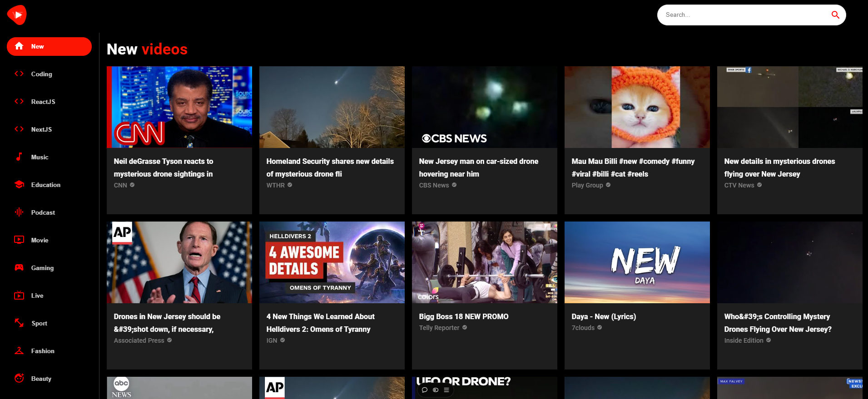Viewport: 868px width, 399px height.
Task: Click the Fashion hanger icon
Action: [19, 351]
